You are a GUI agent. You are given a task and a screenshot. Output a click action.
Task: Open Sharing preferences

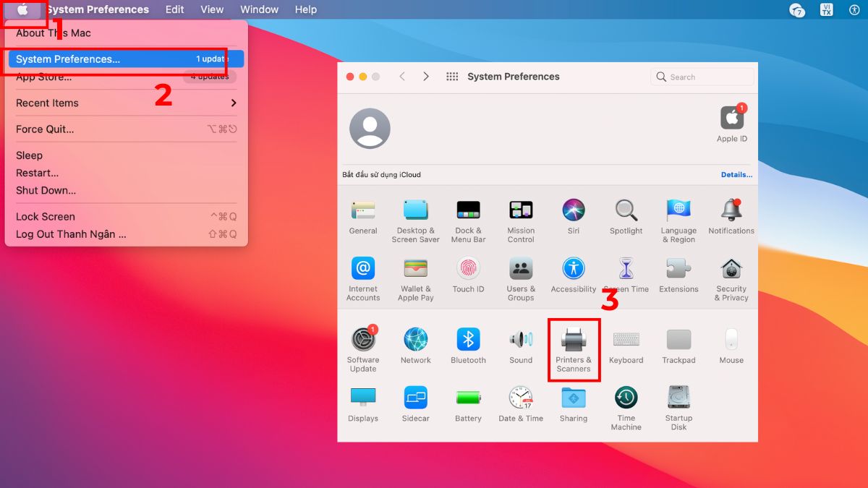574,404
